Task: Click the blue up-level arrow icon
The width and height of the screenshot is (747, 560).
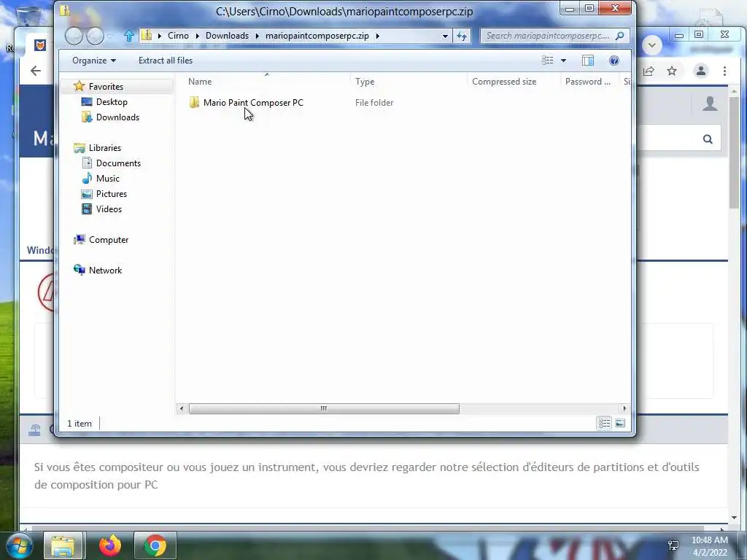Action: (128, 36)
